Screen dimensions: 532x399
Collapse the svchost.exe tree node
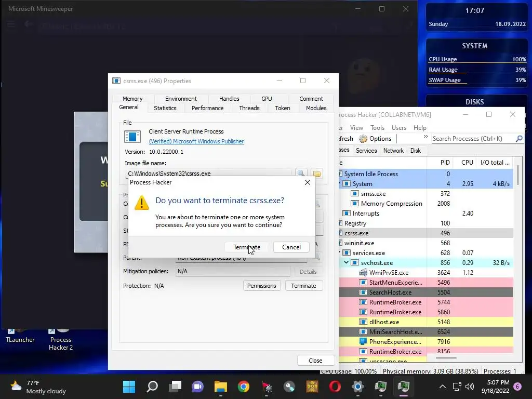point(346,262)
